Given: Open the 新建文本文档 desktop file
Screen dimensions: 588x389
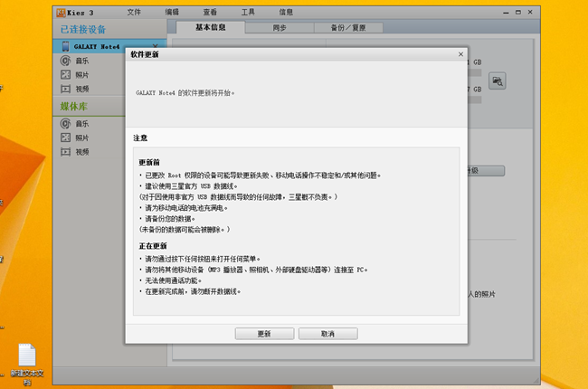Looking at the screenshot, I should pos(27,365).
